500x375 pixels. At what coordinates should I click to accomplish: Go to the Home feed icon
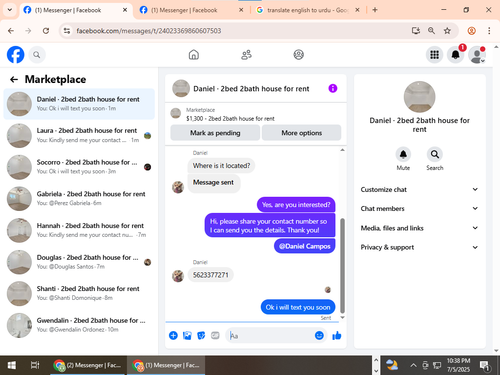click(x=194, y=55)
